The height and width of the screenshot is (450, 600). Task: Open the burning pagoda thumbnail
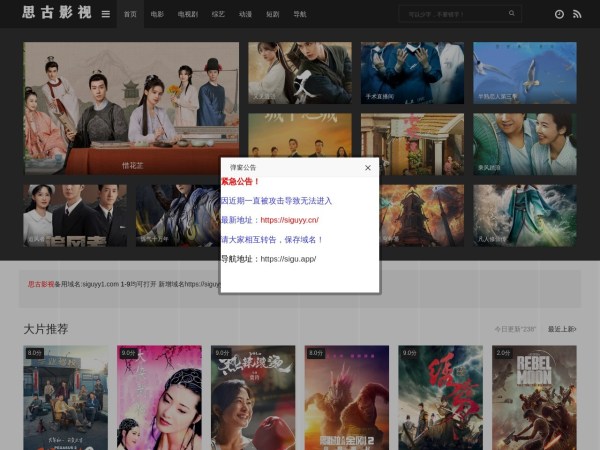coord(422,216)
